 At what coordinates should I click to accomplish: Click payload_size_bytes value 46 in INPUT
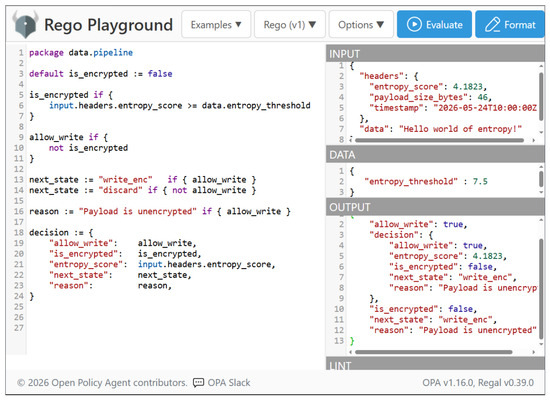pos(482,97)
